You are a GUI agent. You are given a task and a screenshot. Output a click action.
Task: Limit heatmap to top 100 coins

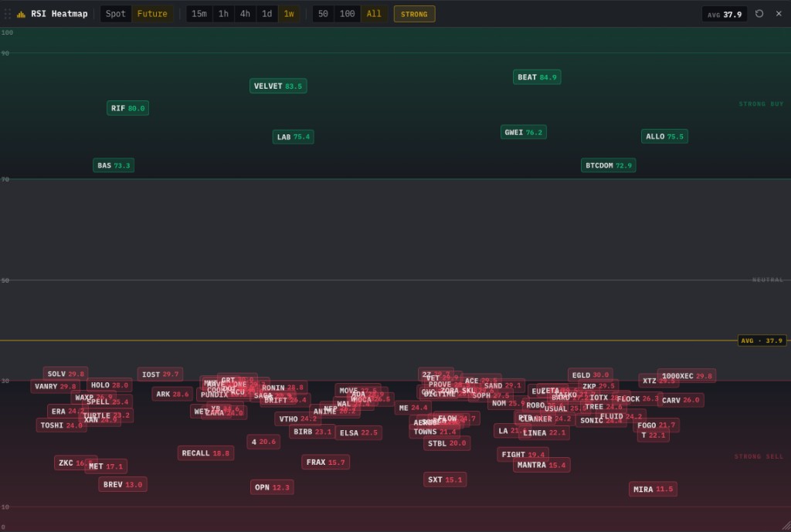pos(347,14)
